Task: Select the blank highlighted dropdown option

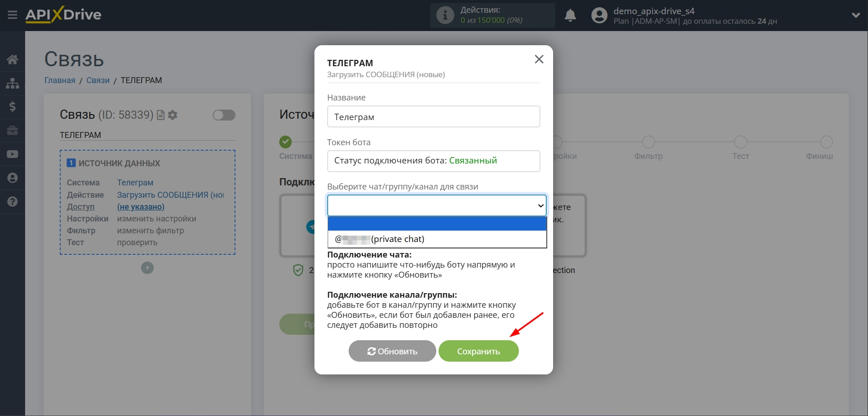Action: click(437, 224)
